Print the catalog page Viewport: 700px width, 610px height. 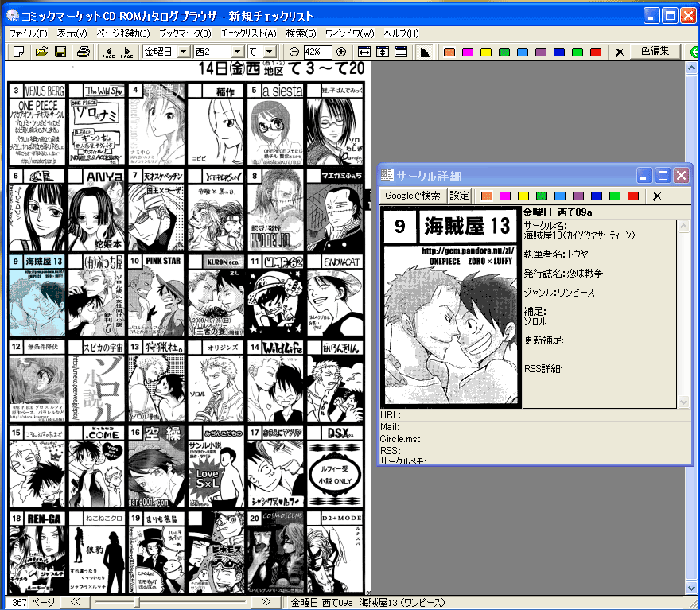(x=83, y=52)
